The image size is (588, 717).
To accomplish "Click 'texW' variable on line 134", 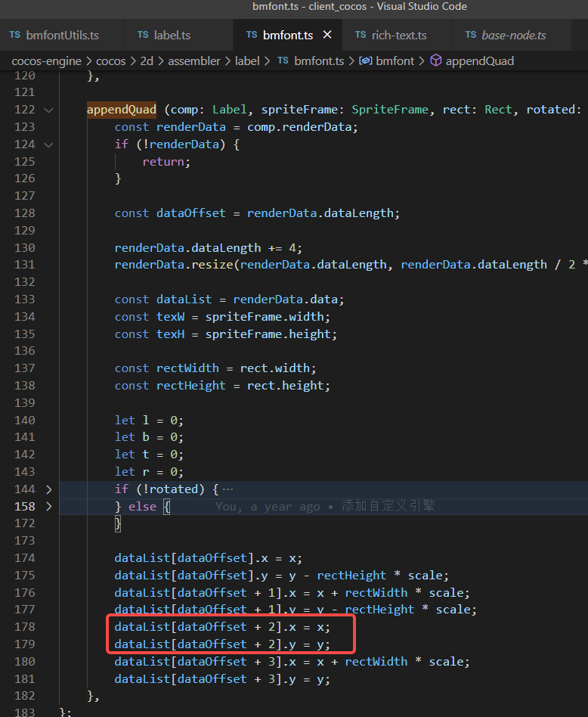I will pyautogui.click(x=170, y=317).
